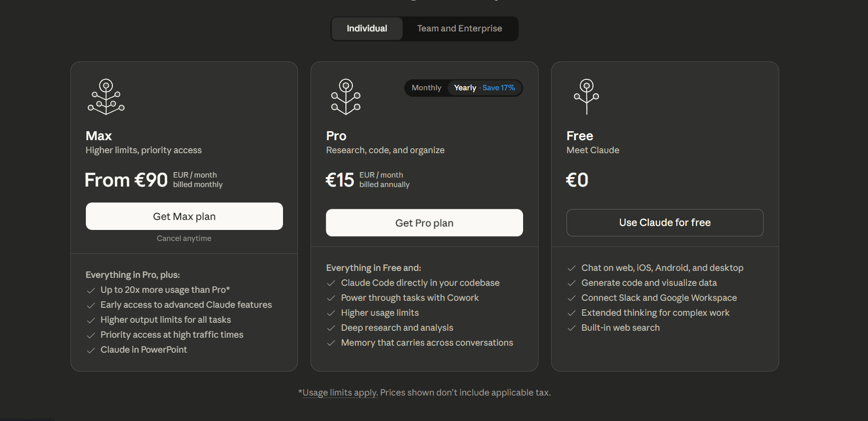Click the Pro plan heading

[x=336, y=136]
